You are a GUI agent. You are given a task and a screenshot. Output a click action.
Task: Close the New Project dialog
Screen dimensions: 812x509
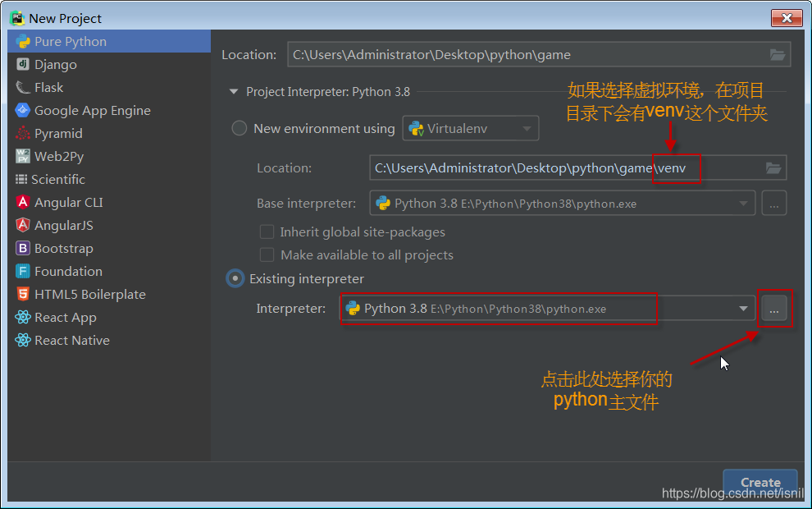pos(787,17)
